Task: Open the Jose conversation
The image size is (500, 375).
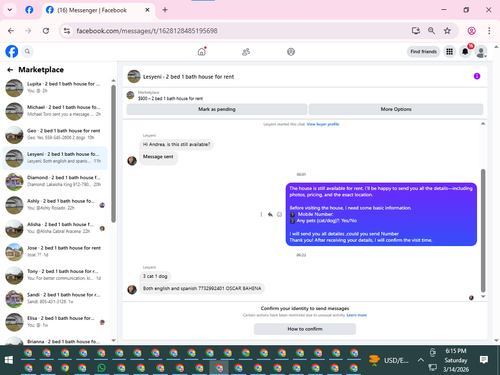Action: coord(55,252)
